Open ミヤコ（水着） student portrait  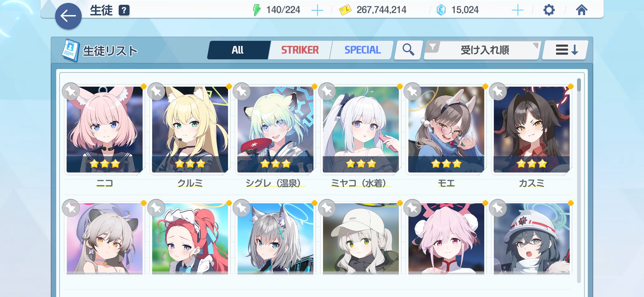click(x=361, y=129)
